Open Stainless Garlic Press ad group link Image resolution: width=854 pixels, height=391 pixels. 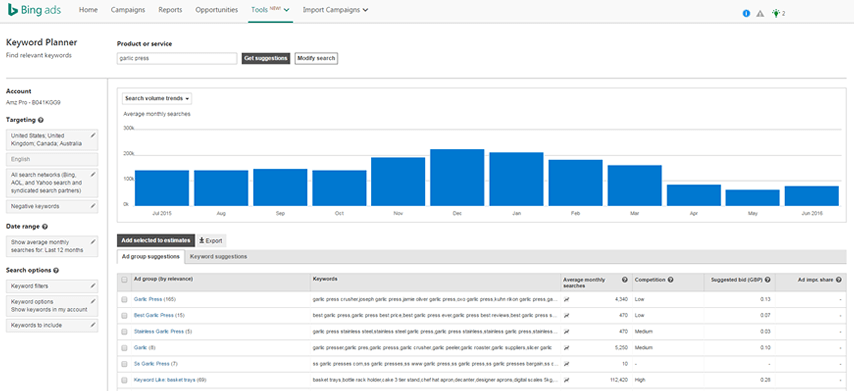tap(159, 331)
